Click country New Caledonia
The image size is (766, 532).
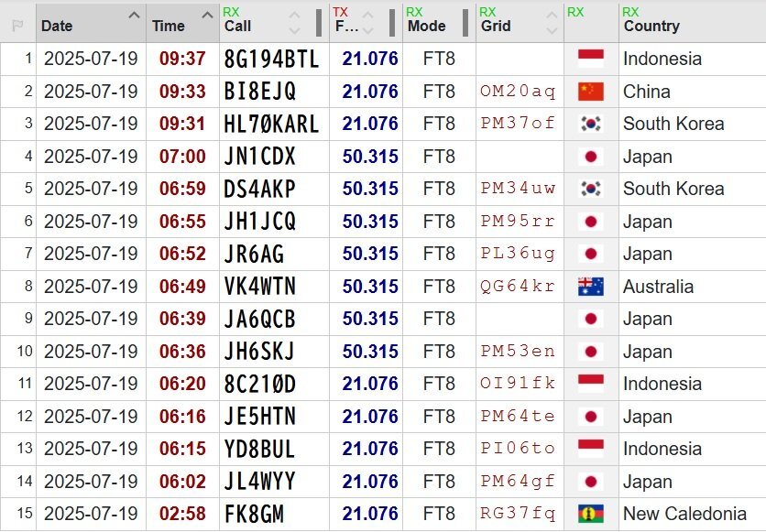pyautogui.click(x=684, y=514)
